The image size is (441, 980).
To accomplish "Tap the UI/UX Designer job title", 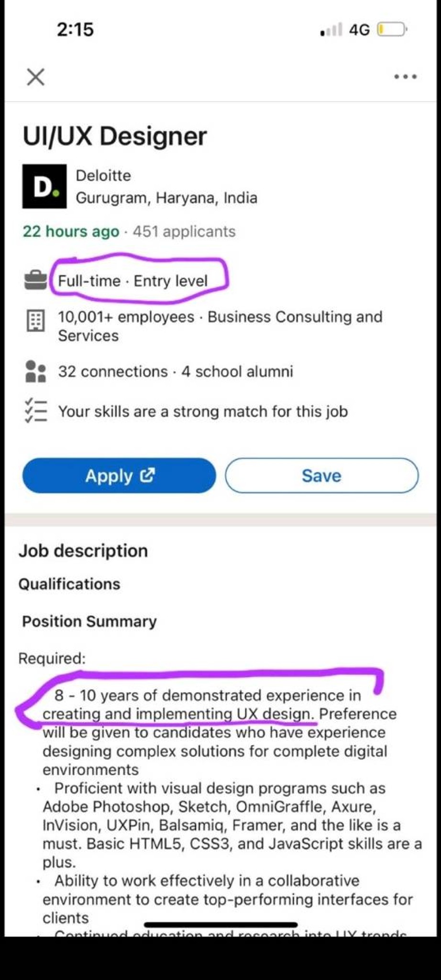I will tap(115, 136).
